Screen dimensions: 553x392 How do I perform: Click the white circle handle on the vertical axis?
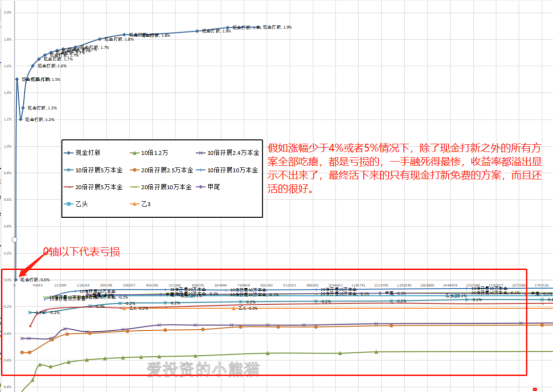(x=14, y=240)
